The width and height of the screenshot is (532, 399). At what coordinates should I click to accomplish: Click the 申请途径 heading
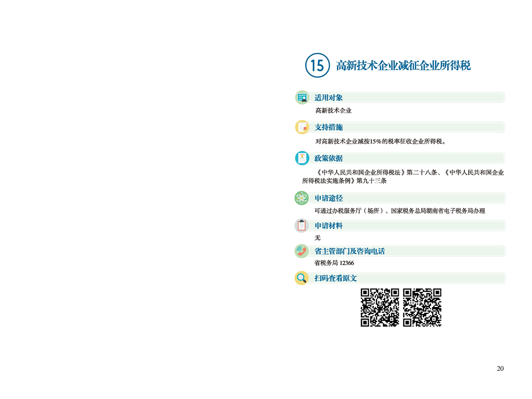click(328, 198)
